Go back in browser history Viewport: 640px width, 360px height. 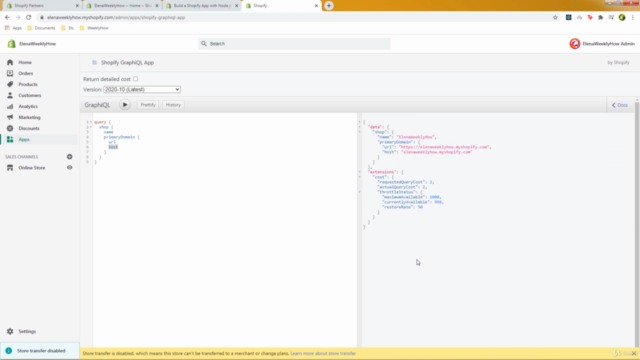click(x=7, y=18)
